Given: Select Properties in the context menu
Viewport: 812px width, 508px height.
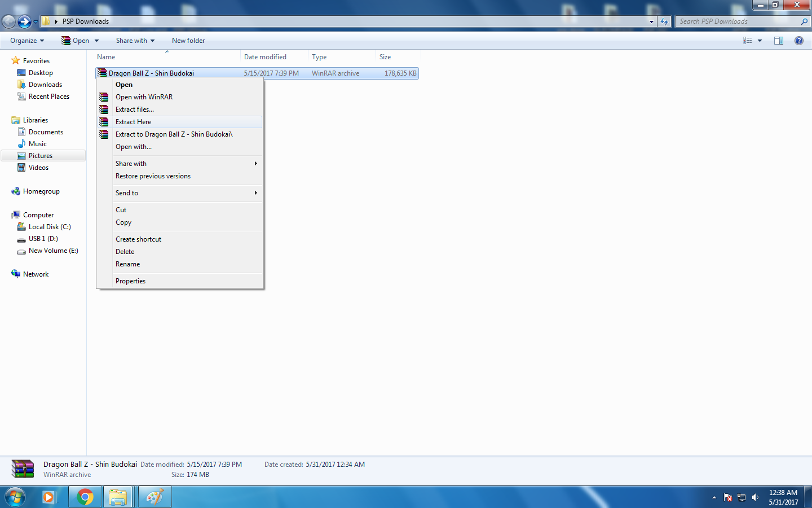Looking at the screenshot, I should click(130, 281).
